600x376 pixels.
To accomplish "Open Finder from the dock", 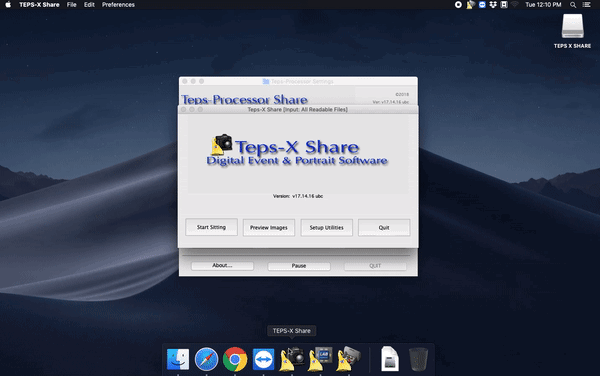I will (x=178, y=359).
